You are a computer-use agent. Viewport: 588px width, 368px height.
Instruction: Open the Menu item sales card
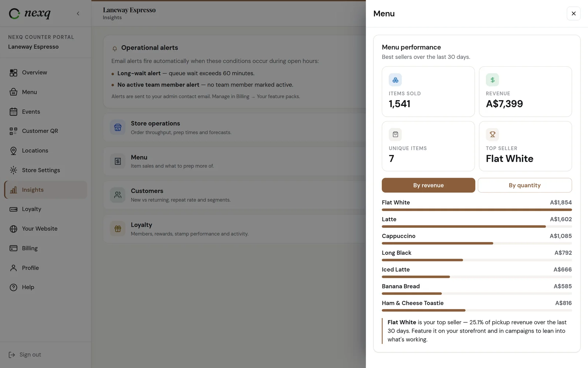tap(234, 161)
